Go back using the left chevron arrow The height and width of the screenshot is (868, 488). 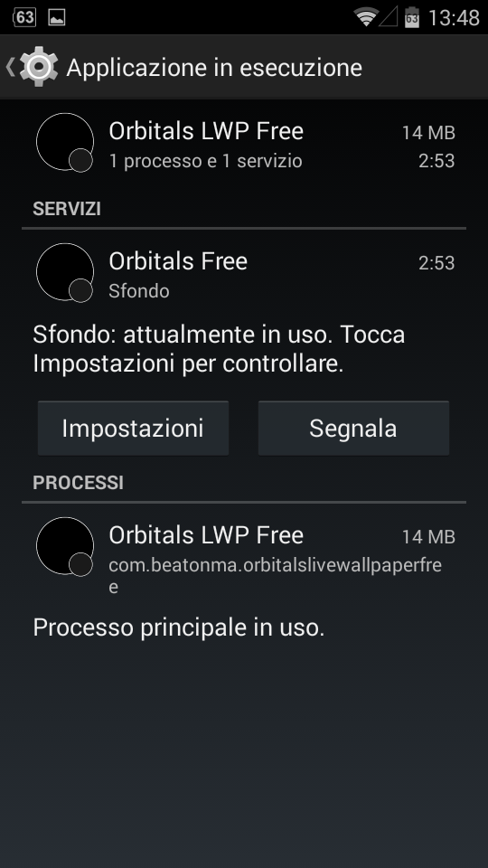10,67
